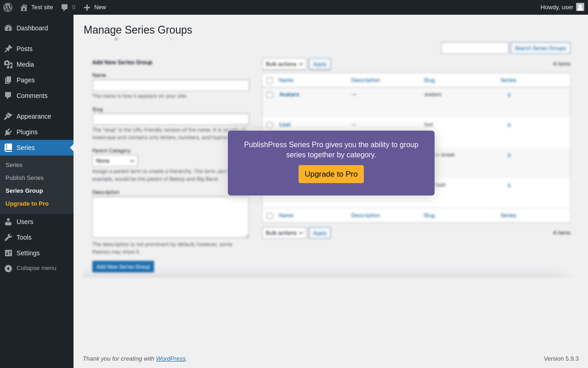Expand the top Bulk actions dropdown
588x368 pixels.
(284, 64)
